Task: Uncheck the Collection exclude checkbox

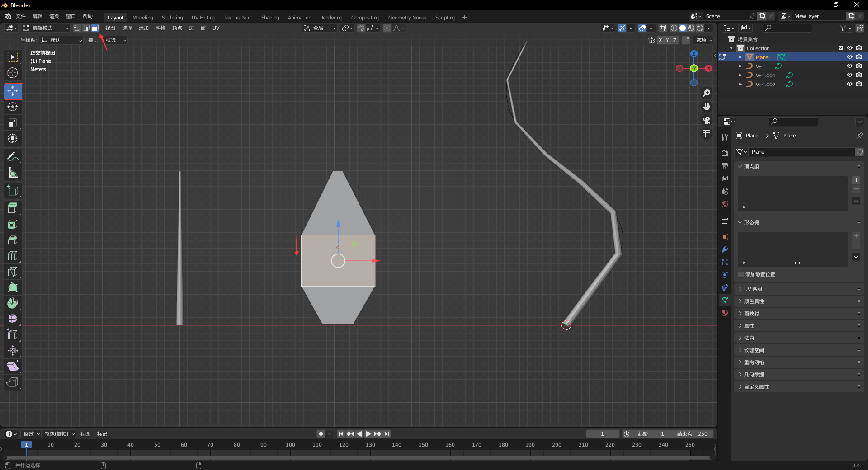Action: tap(841, 48)
